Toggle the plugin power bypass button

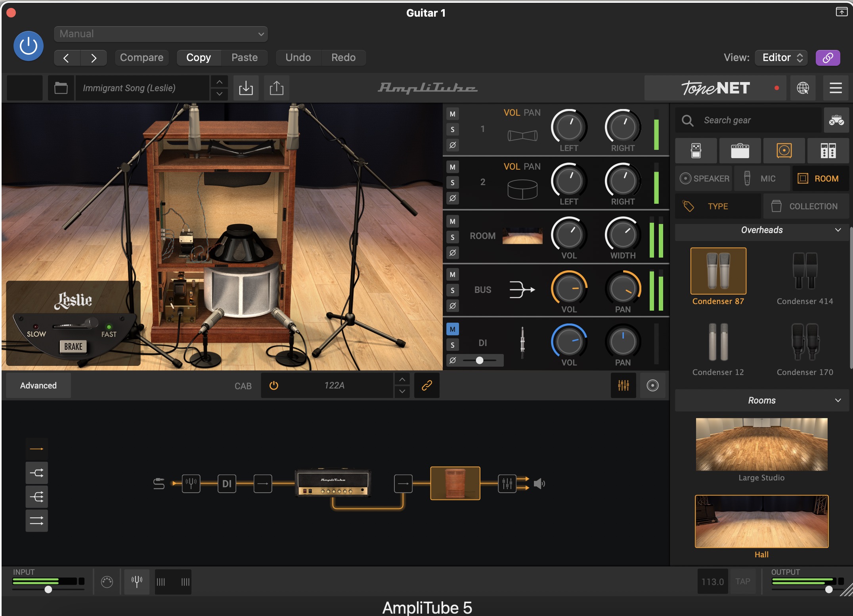(x=28, y=46)
